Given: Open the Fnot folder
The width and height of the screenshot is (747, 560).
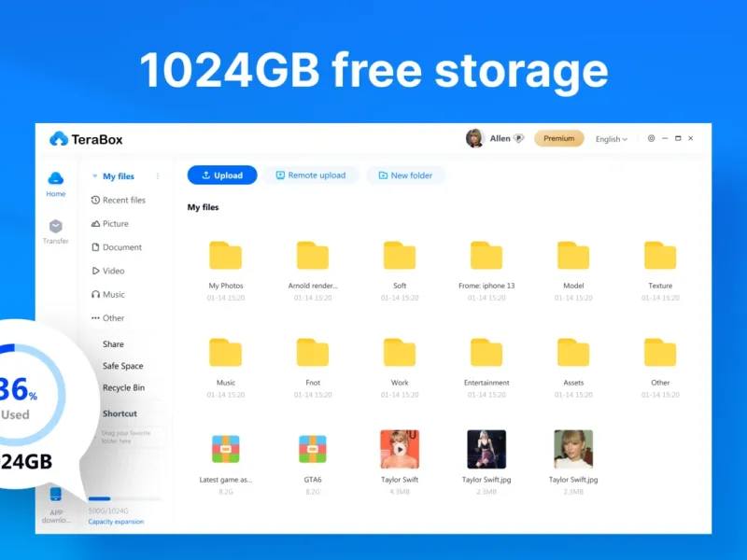Looking at the screenshot, I should click(313, 353).
